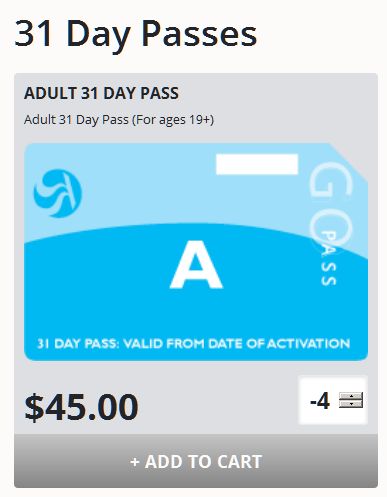Add the adult pass to cart

coord(196,461)
